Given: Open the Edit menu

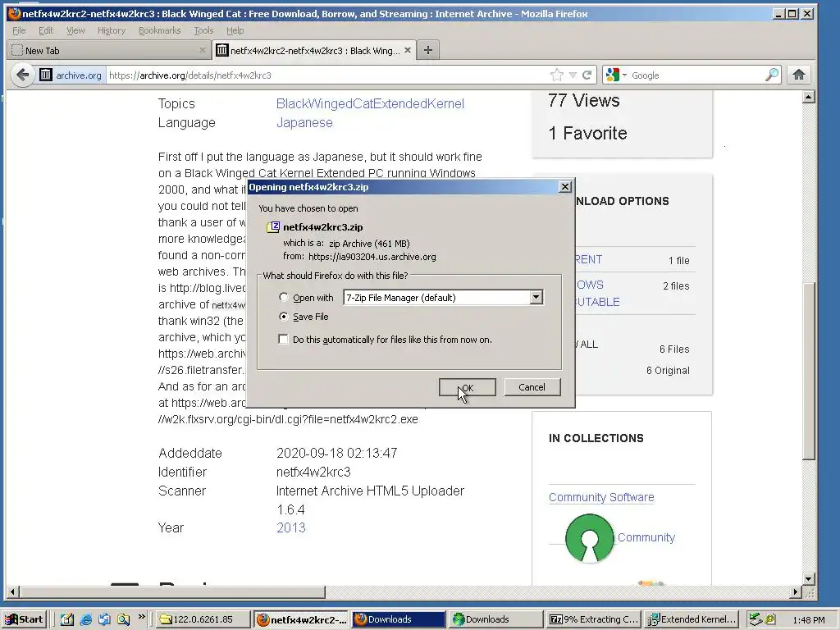Looking at the screenshot, I should click(46, 30).
